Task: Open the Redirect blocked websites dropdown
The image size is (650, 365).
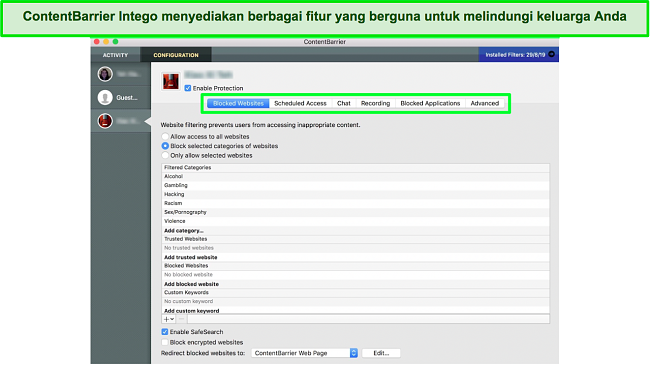Action: pos(304,353)
